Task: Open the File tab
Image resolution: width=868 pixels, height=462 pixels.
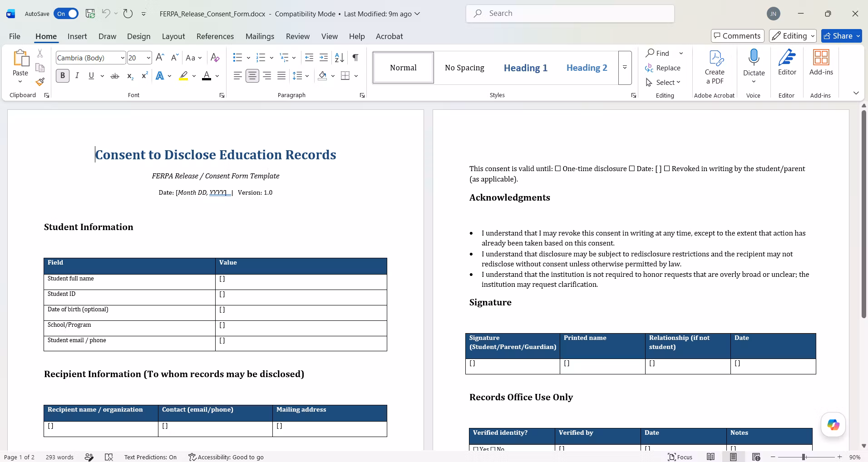Action: coord(15,36)
